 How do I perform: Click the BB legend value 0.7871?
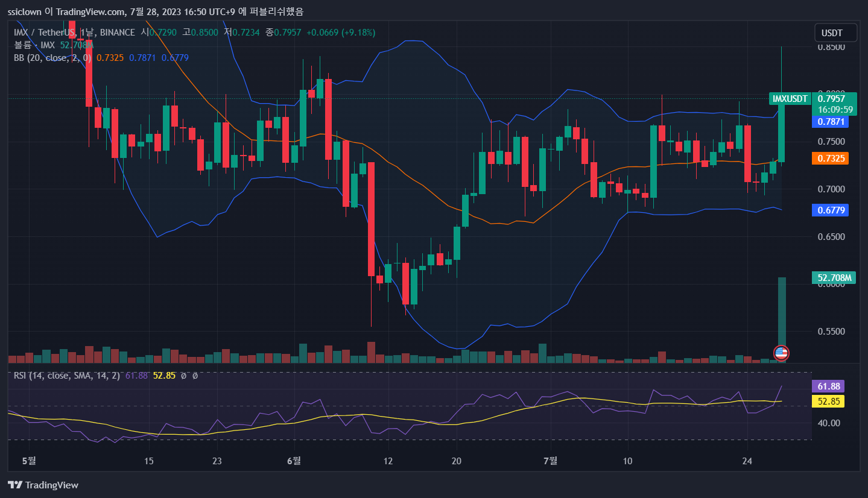(x=142, y=57)
